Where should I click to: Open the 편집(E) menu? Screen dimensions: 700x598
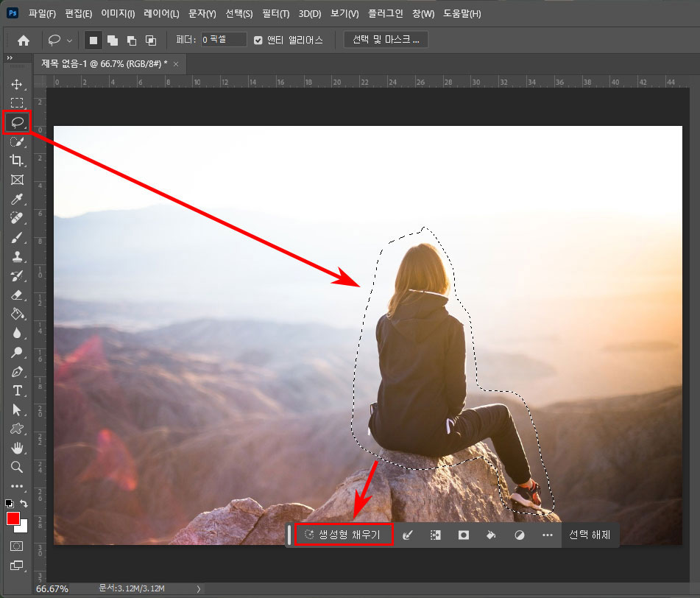[x=79, y=14]
